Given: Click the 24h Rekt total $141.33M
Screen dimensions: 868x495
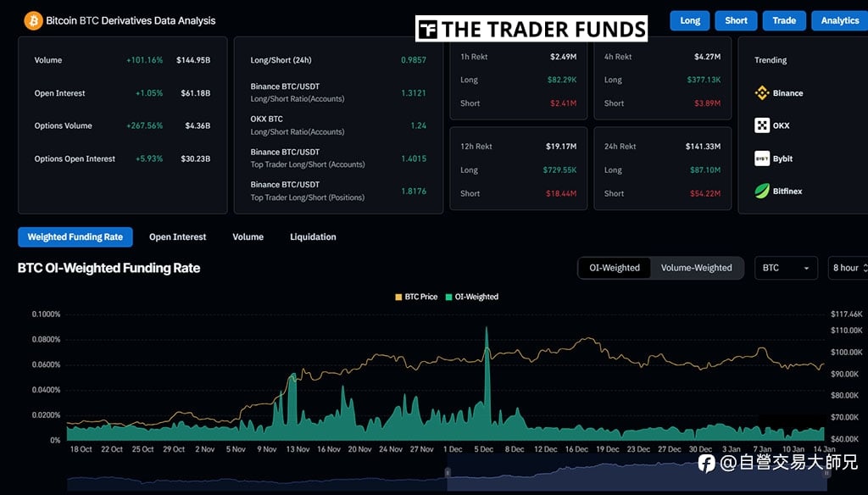Looking at the screenshot, I should [703, 146].
